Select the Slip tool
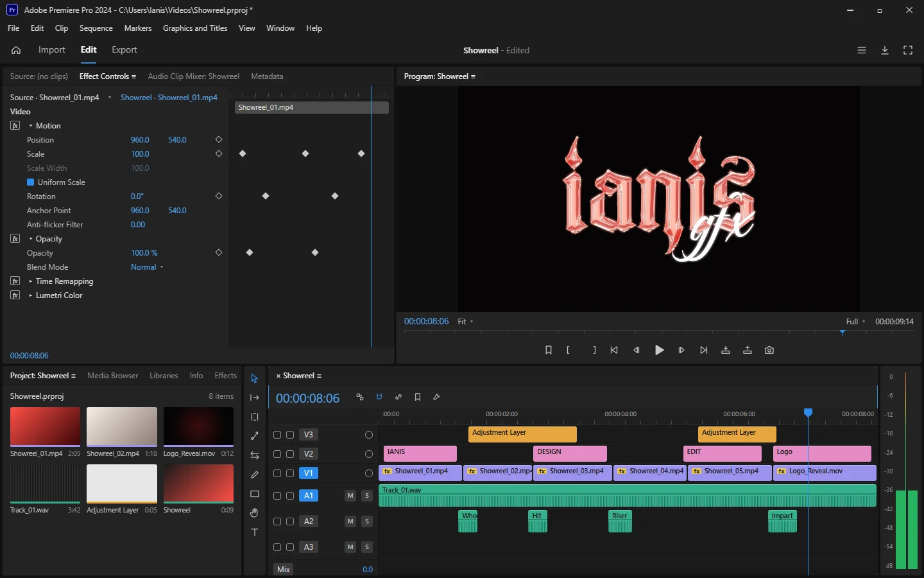The width and height of the screenshot is (924, 578). click(x=255, y=455)
